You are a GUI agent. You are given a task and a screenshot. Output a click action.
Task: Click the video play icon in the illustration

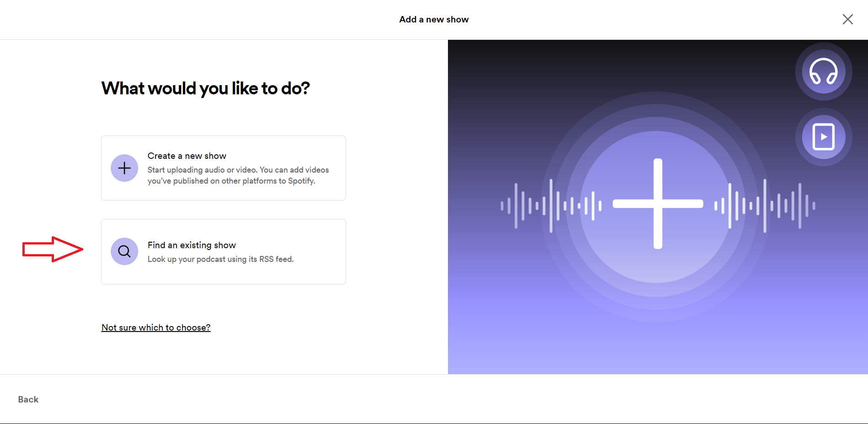(824, 137)
